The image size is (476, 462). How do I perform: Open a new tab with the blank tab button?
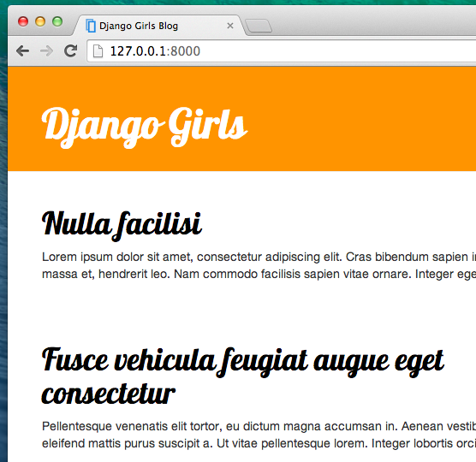pyautogui.click(x=259, y=26)
